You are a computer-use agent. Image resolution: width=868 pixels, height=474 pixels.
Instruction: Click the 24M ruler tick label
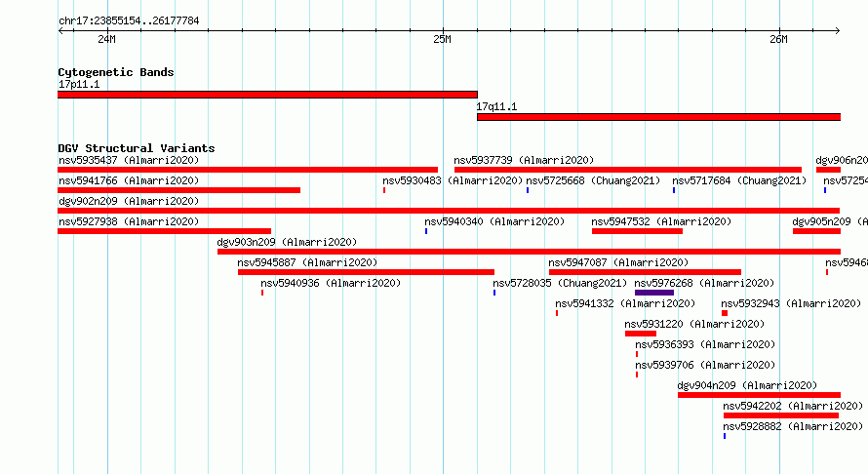point(107,39)
